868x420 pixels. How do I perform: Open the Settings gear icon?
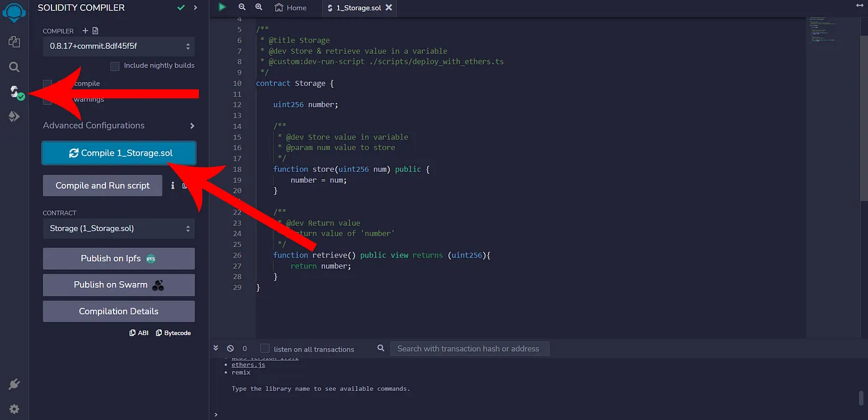(14, 409)
